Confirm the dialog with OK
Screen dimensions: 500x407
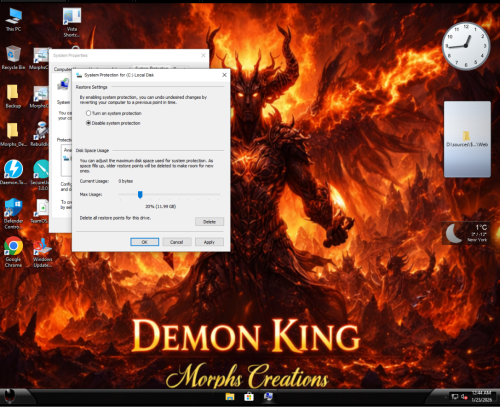pos(144,242)
